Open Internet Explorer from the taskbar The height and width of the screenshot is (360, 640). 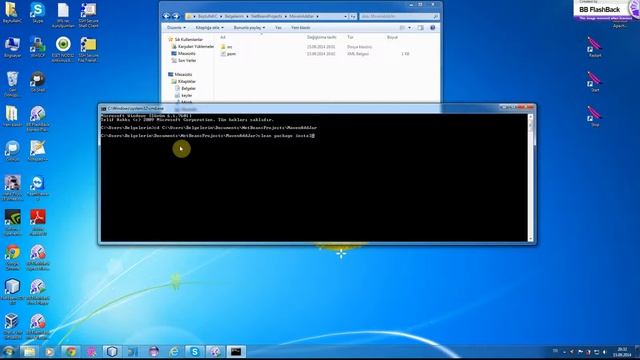[x=174, y=351]
